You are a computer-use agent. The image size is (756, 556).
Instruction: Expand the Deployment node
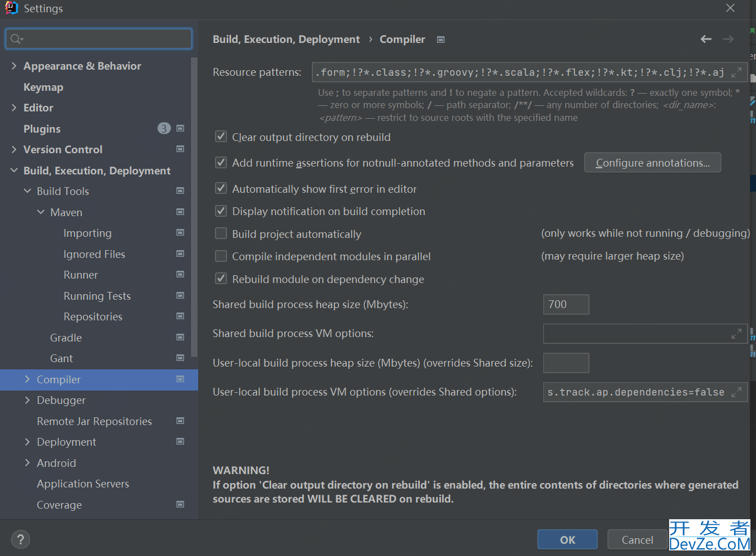coord(27,442)
